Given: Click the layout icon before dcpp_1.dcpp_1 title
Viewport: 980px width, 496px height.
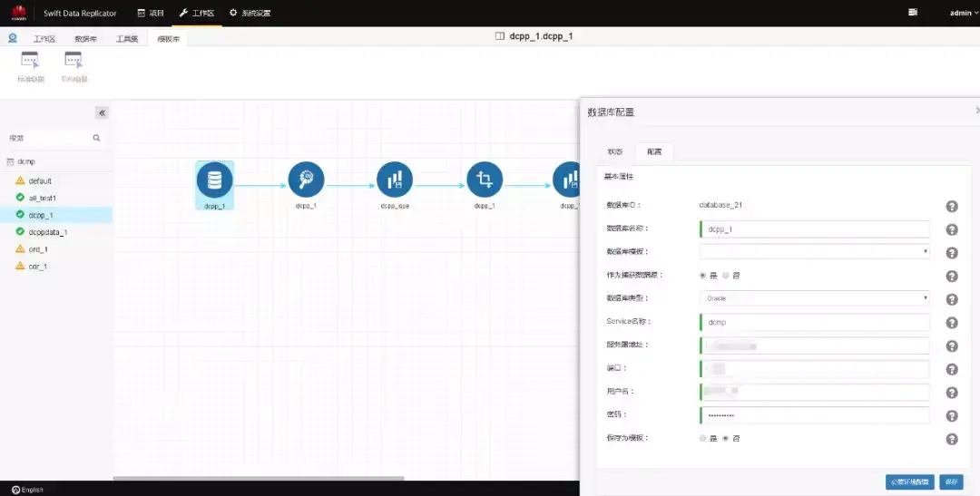Looking at the screenshot, I should [499, 36].
